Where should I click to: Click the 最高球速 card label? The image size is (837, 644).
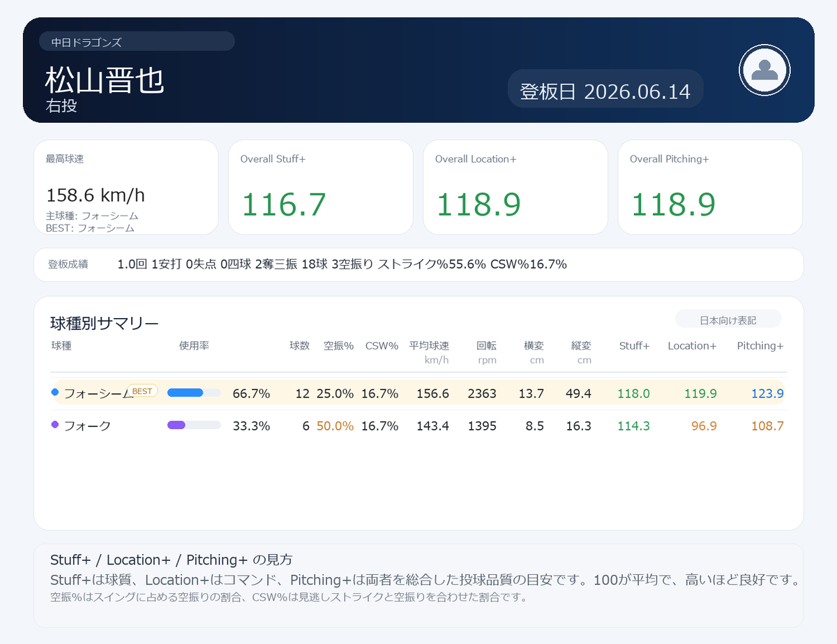point(65,159)
